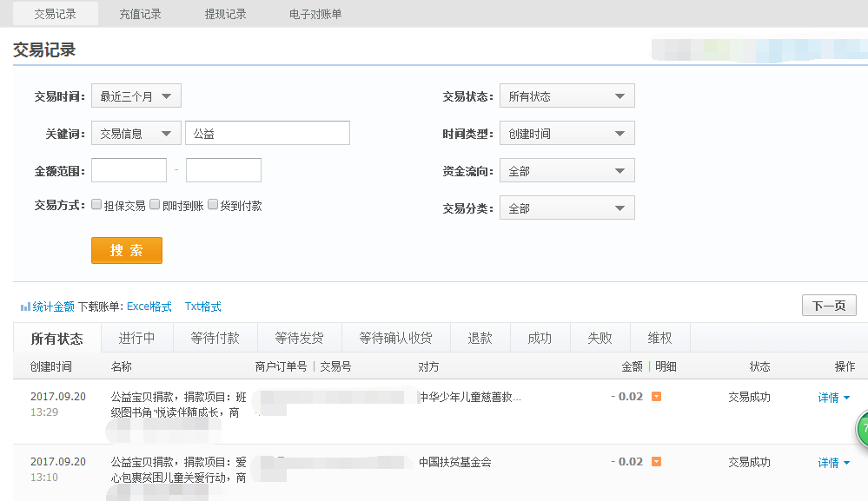Download statement via Excel格式 link

[149, 307]
